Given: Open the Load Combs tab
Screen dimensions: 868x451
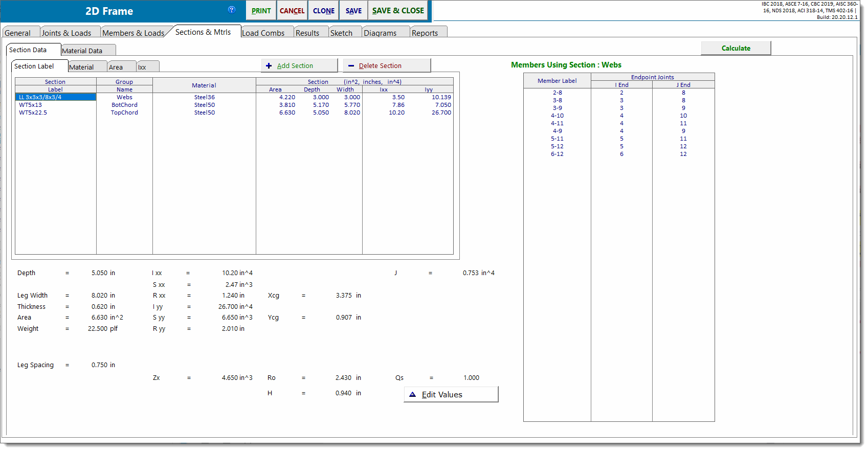Looking at the screenshot, I should pyautogui.click(x=263, y=33).
